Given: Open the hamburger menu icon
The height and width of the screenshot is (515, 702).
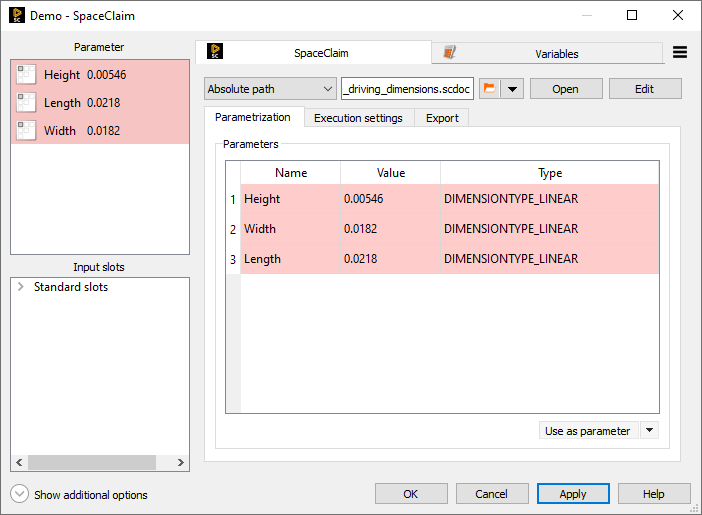Looking at the screenshot, I should [x=680, y=52].
